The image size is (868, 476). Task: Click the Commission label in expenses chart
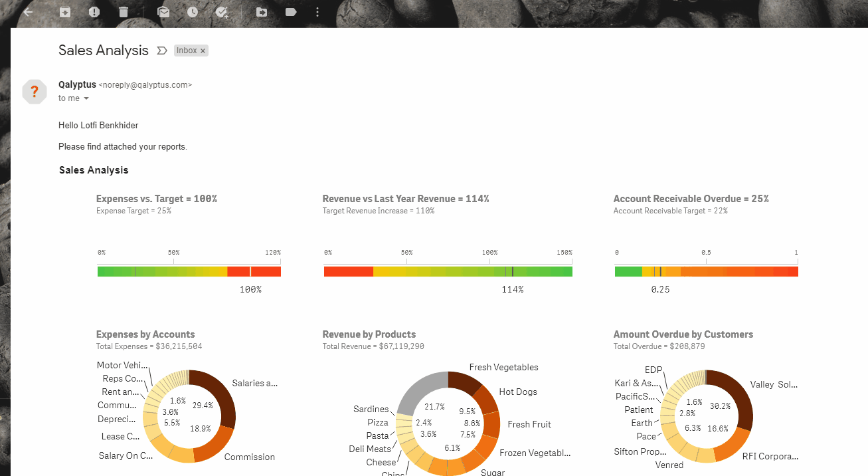click(x=250, y=457)
